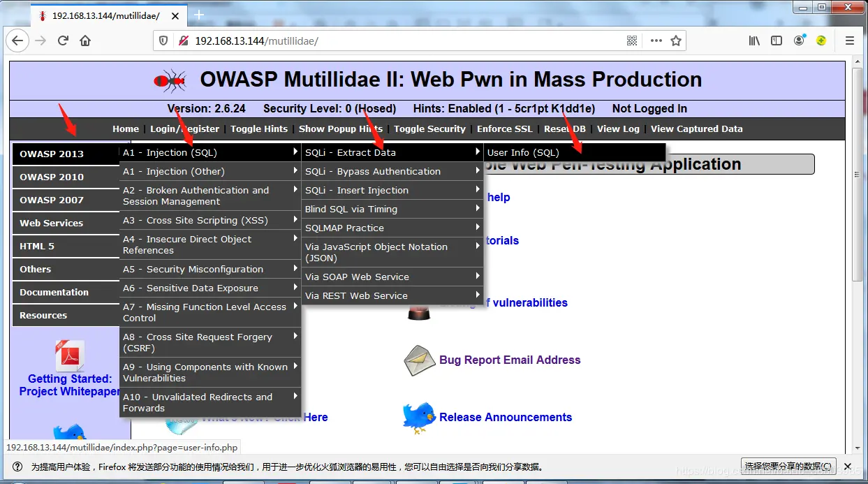Go to the Firefox home page icon
The image size is (868, 484).
coord(85,41)
